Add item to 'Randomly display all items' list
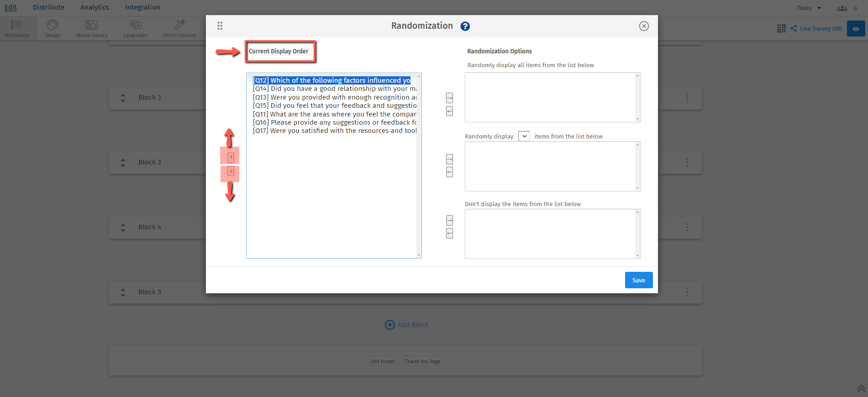 point(449,98)
